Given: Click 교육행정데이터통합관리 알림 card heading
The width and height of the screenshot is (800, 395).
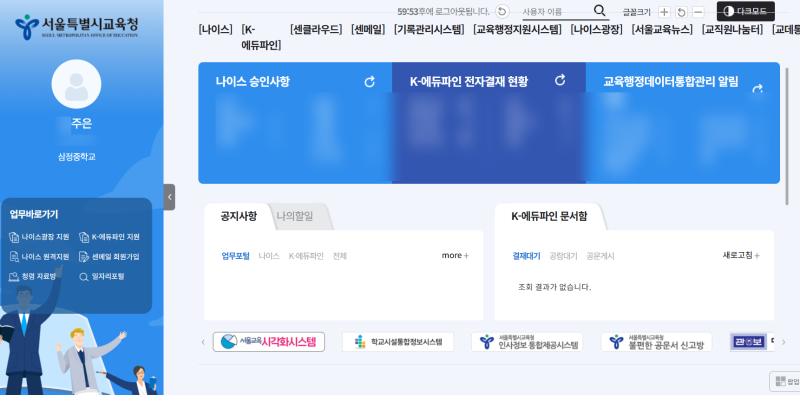Looking at the screenshot, I should click(x=670, y=82).
